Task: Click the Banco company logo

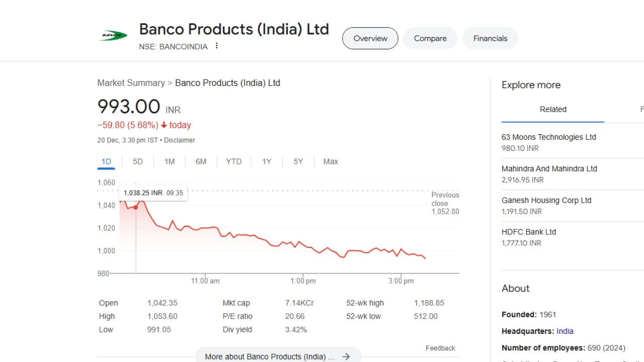Action: click(x=113, y=36)
